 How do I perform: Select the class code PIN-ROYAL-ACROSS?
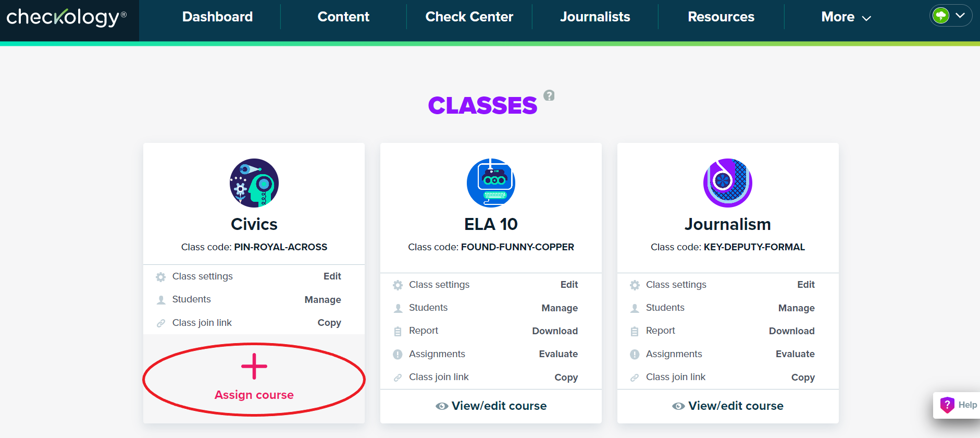(x=281, y=247)
